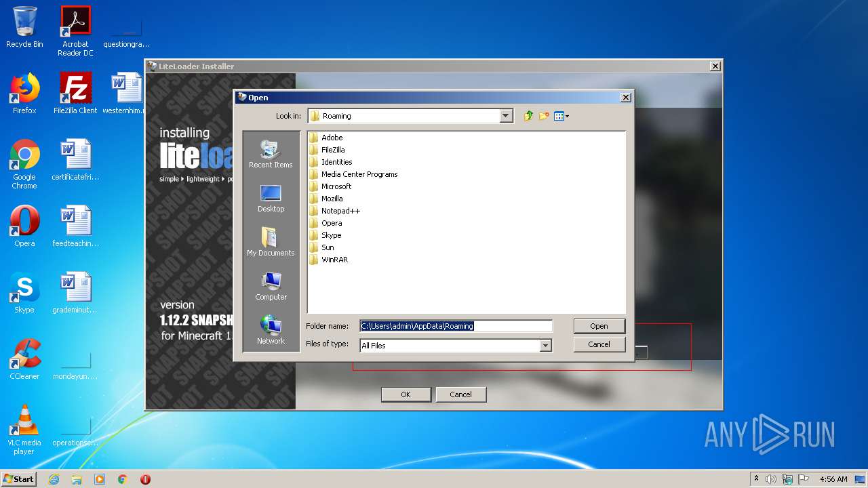Image resolution: width=868 pixels, height=488 pixels.
Task: Select Recent Items in the places sidebar
Action: tap(271, 154)
